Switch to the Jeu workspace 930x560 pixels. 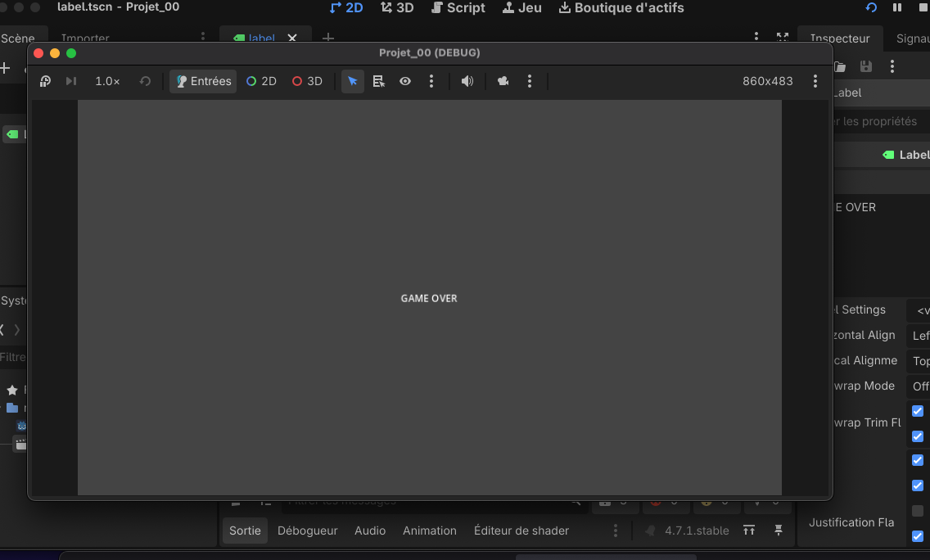pyautogui.click(x=521, y=7)
